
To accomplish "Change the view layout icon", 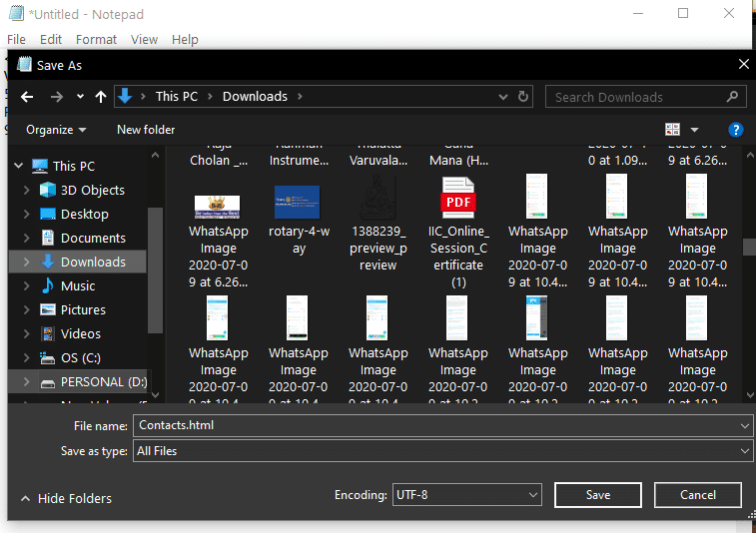I will pyautogui.click(x=672, y=129).
